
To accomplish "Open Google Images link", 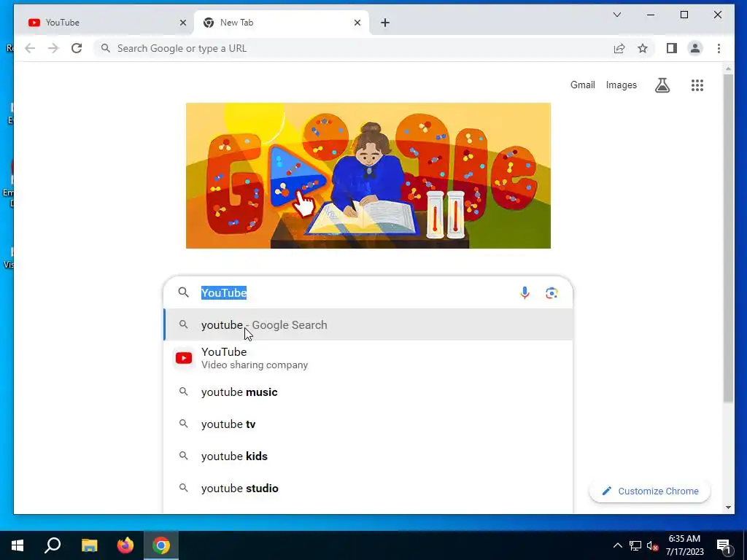I will (x=622, y=85).
